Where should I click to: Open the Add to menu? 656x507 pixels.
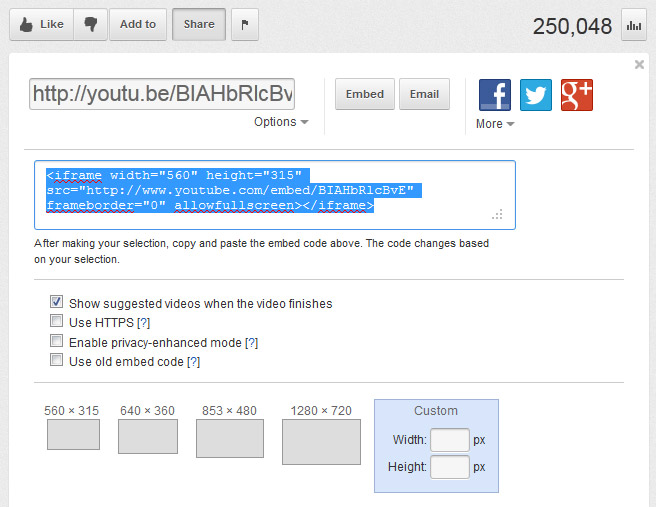click(138, 24)
